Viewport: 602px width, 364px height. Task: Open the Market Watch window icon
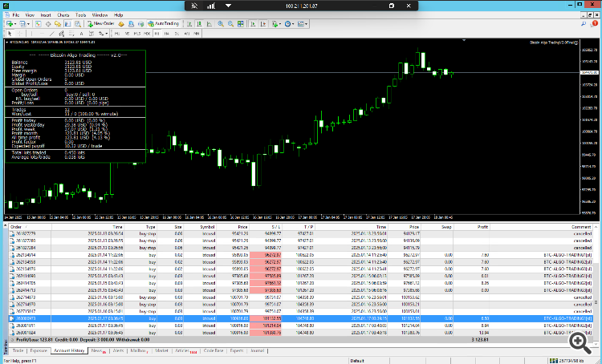38,24
